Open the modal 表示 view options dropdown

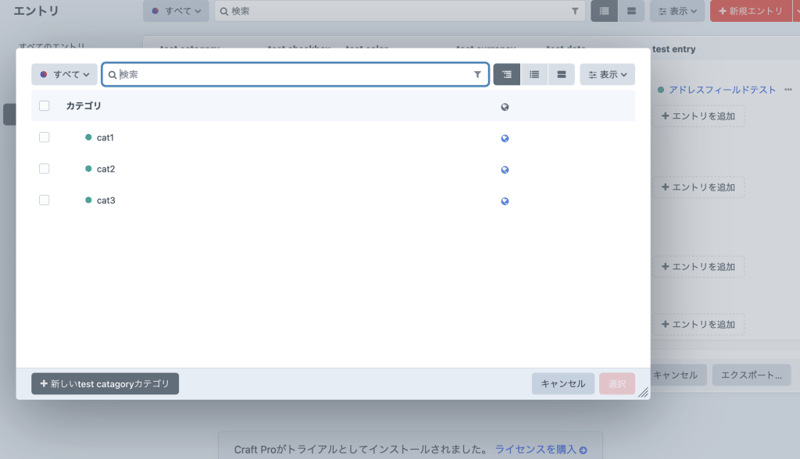(x=607, y=74)
